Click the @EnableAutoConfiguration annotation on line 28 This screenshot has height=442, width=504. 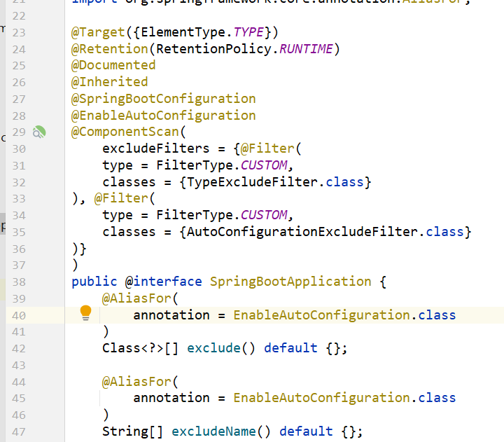163,116
